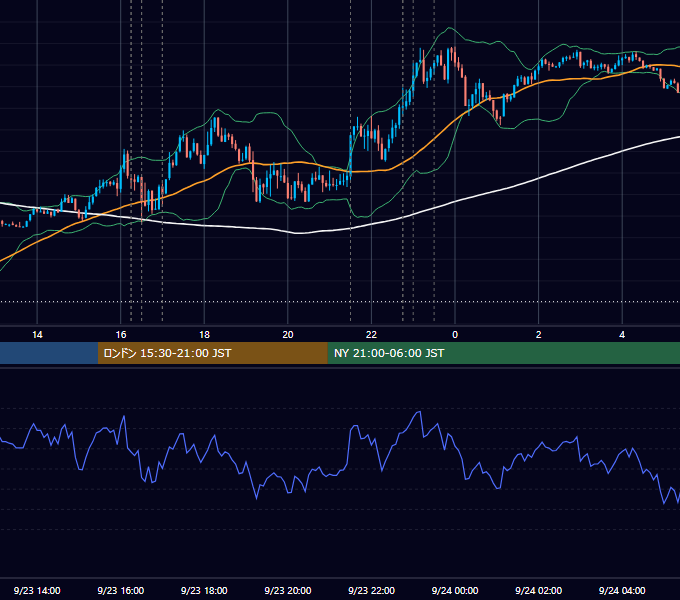Click the 9/24 04:00 time label
Image resolution: width=680 pixels, height=600 pixels.
coord(622,590)
